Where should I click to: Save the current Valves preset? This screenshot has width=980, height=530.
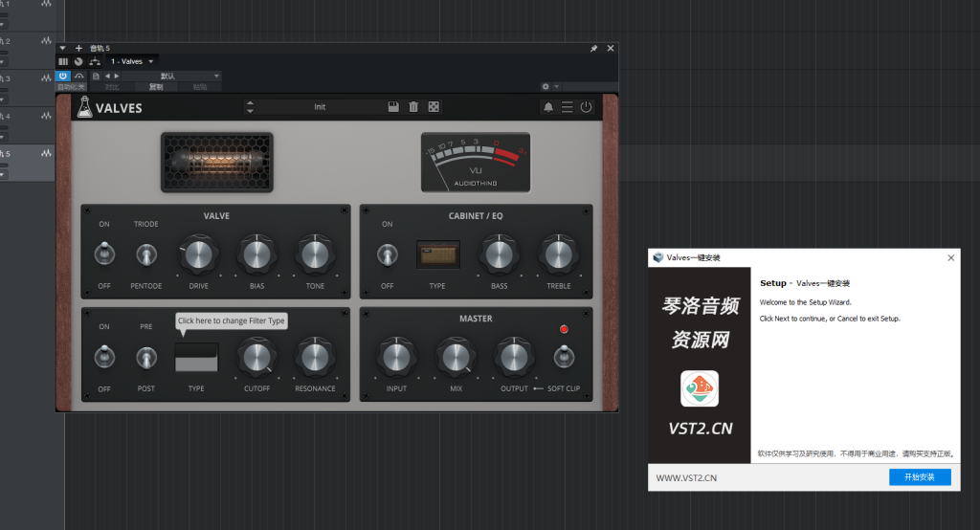[x=393, y=107]
